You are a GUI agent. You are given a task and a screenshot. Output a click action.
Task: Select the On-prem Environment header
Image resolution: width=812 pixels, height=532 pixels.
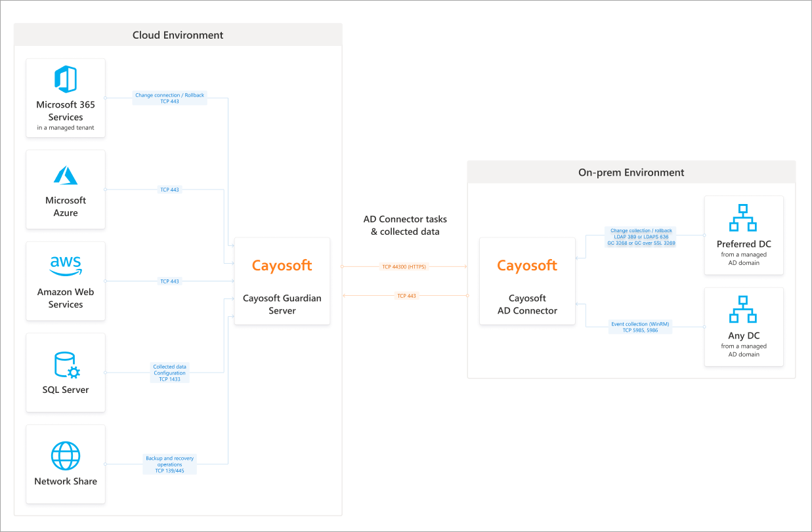point(631,173)
